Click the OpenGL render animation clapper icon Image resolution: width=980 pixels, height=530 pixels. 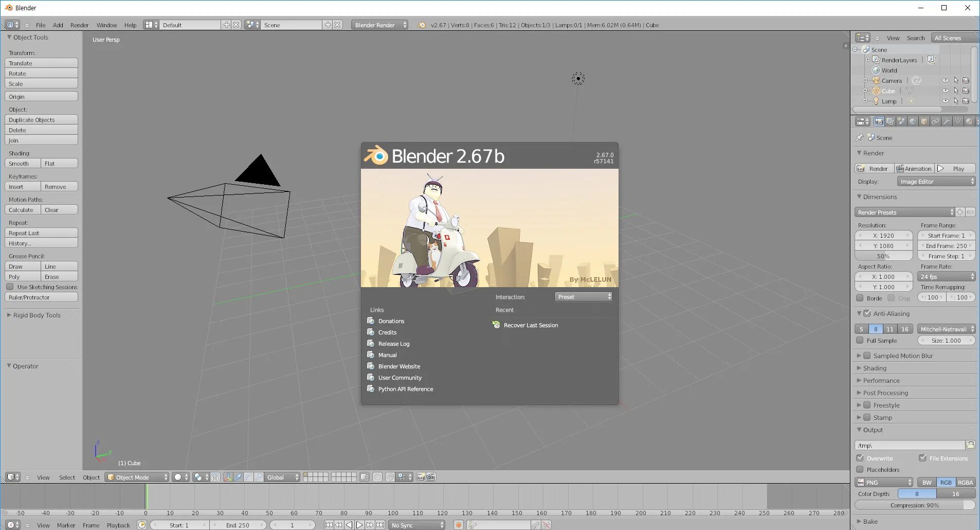click(x=431, y=478)
